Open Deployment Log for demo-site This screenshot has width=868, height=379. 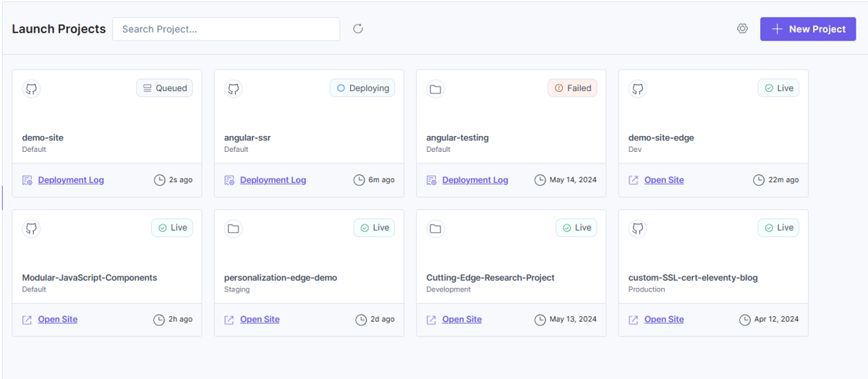click(71, 180)
